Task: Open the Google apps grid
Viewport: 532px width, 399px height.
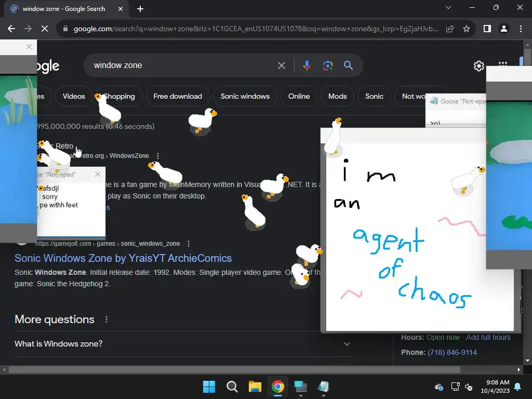Action: (x=502, y=64)
